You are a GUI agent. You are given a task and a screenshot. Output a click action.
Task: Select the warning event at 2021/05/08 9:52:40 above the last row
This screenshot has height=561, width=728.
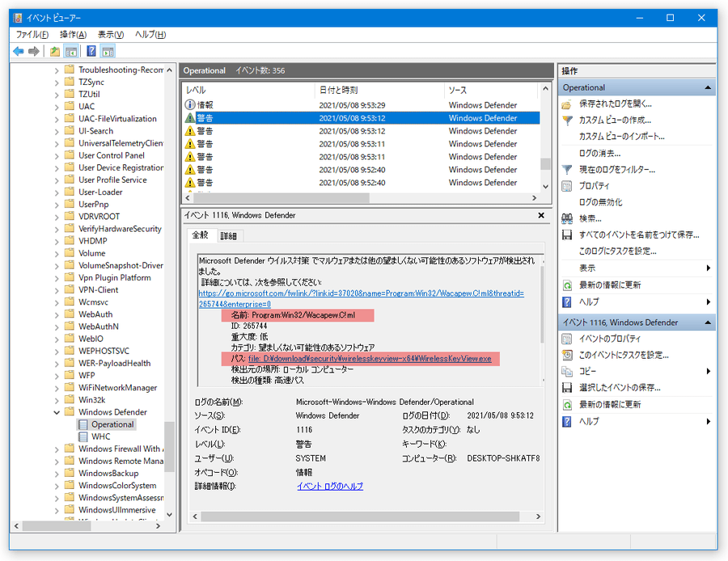tap(362, 170)
